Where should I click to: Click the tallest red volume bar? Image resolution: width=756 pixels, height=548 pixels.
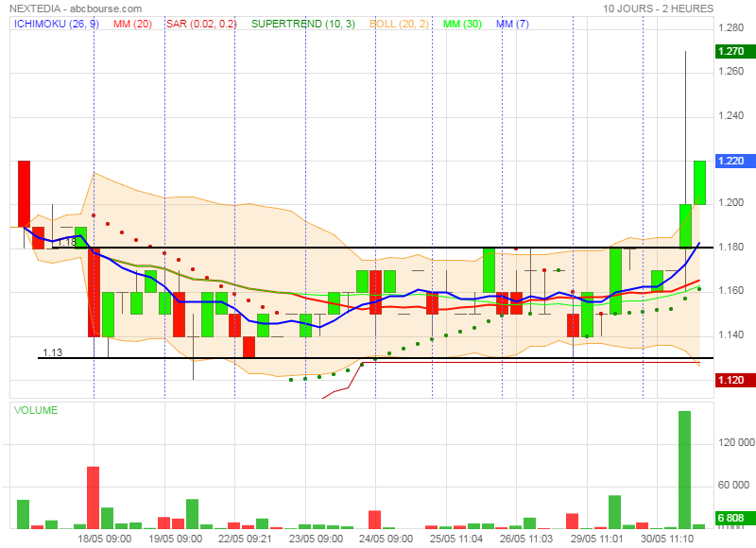pos(93,497)
